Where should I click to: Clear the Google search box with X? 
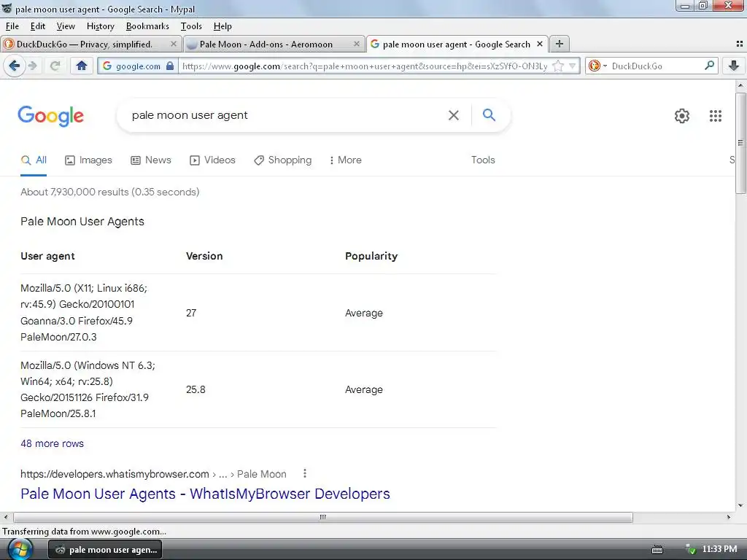pos(454,115)
